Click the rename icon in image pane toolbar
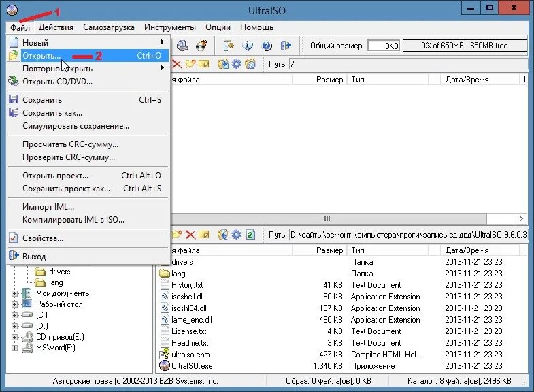The image size is (534, 392). tap(203, 64)
